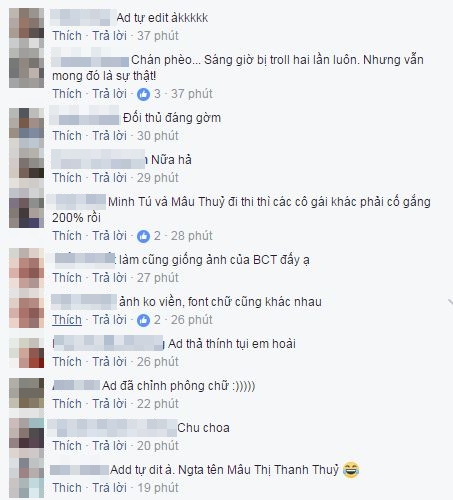
Task: Reply to the 'Nữa hả' comment
Action: pyautogui.click(x=109, y=178)
